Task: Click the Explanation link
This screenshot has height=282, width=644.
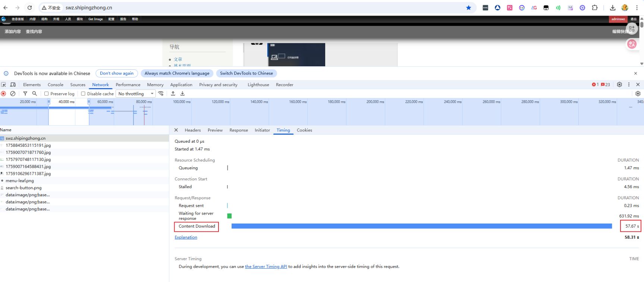Action: click(186, 237)
